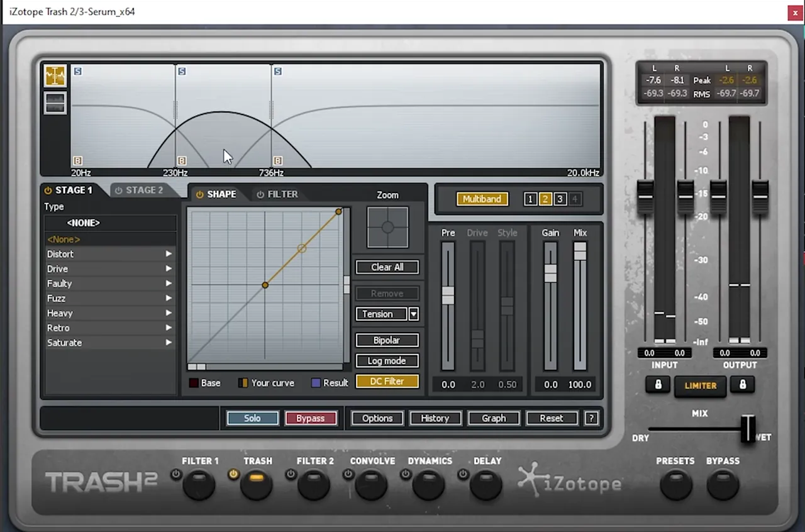Toggle the FILTER tab power icon
The image size is (805, 532).
tap(260, 194)
